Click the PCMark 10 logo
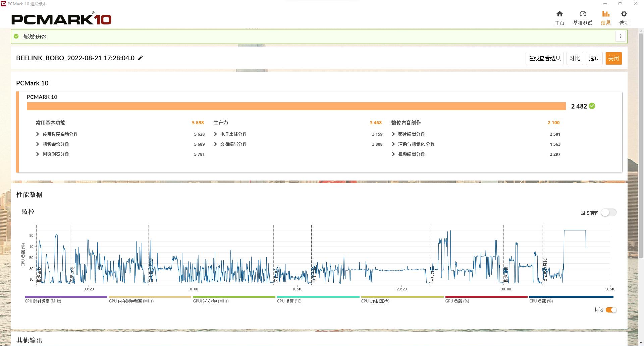Screen dimensions: 644x346 point(61,19)
